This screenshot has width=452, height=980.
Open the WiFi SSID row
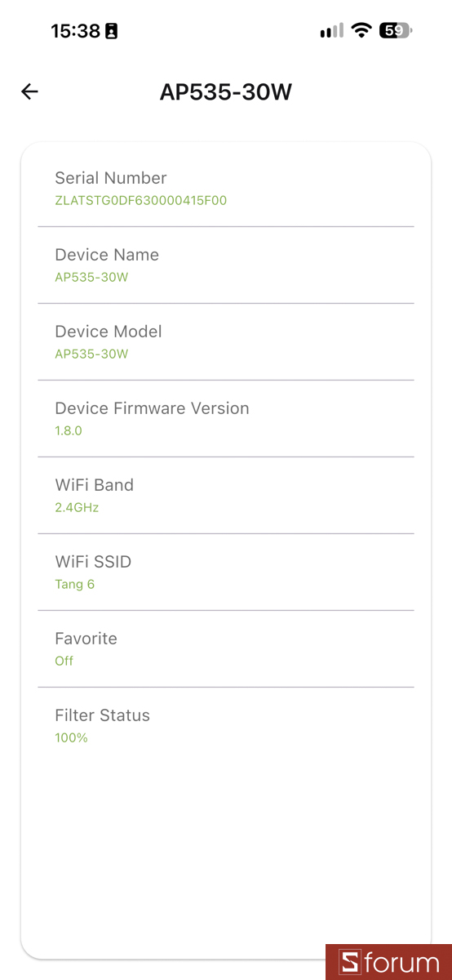click(226, 572)
